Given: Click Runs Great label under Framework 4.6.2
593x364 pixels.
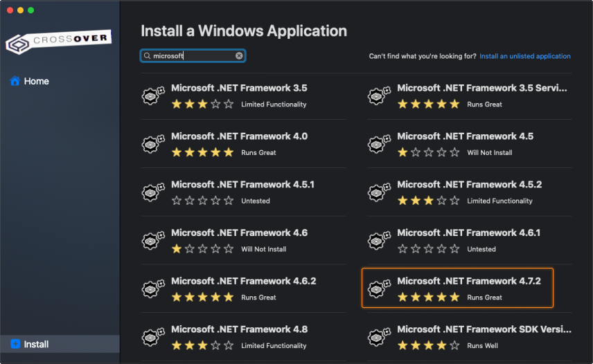Looking at the screenshot, I should click(258, 298).
